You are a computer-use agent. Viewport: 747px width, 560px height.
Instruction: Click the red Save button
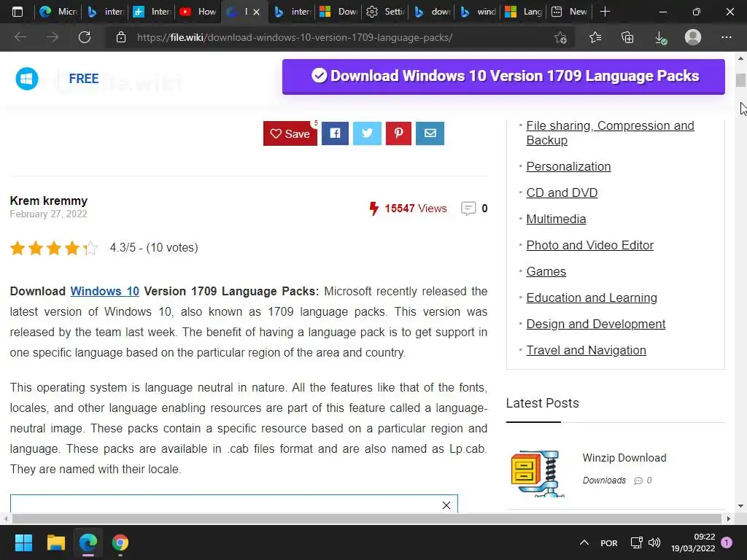click(x=290, y=133)
